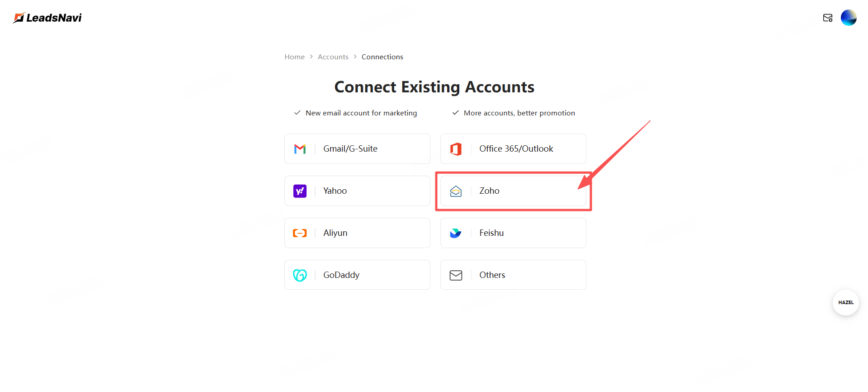
Task: Navigate to Accounts breadcrumb
Action: pyautogui.click(x=333, y=57)
